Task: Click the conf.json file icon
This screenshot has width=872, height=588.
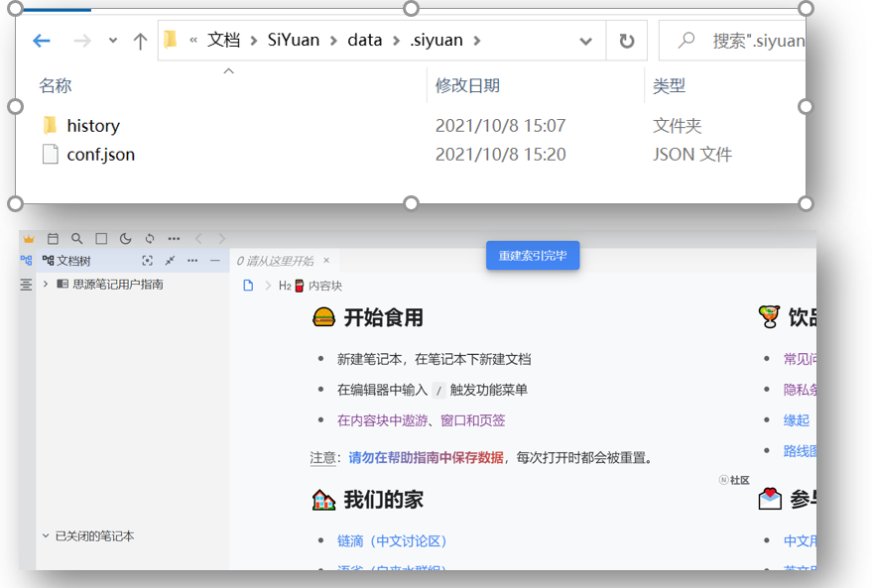Action: 50,154
